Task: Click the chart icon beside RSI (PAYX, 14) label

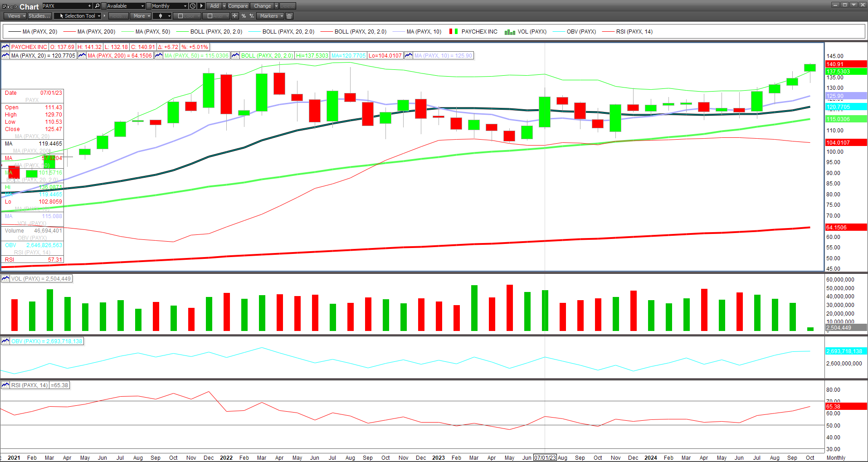Action: pyautogui.click(x=5, y=385)
